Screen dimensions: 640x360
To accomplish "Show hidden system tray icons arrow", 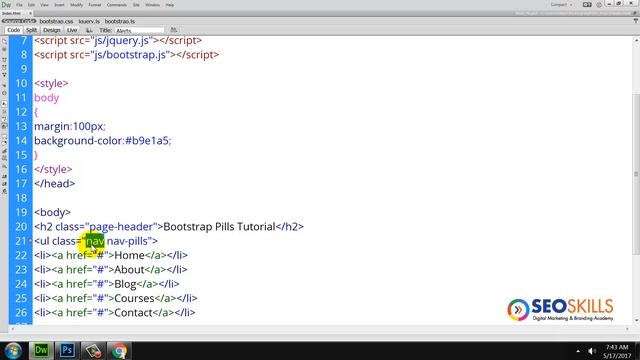I will pos(578,351).
